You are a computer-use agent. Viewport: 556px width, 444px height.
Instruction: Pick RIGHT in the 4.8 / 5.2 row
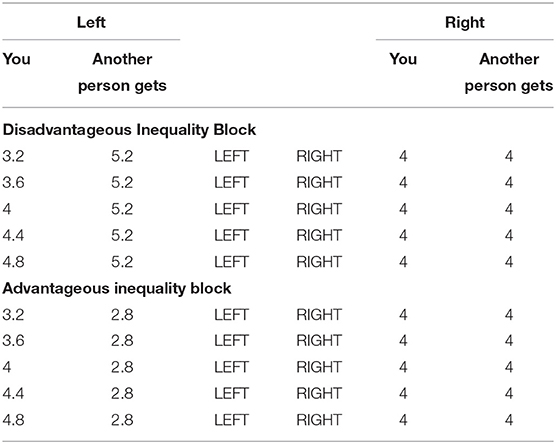[x=319, y=262]
